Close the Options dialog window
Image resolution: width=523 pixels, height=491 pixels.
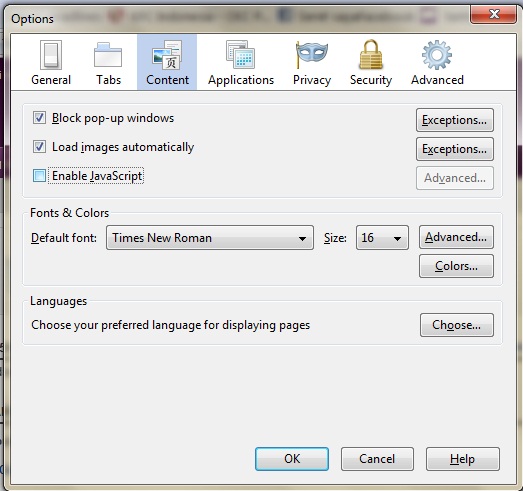click(x=493, y=14)
